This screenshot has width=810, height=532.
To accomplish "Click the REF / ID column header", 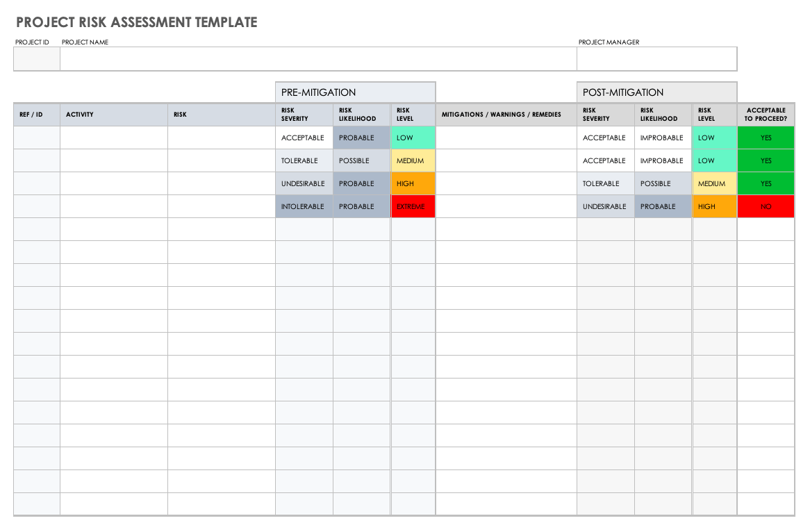I will click(x=36, y=114).
